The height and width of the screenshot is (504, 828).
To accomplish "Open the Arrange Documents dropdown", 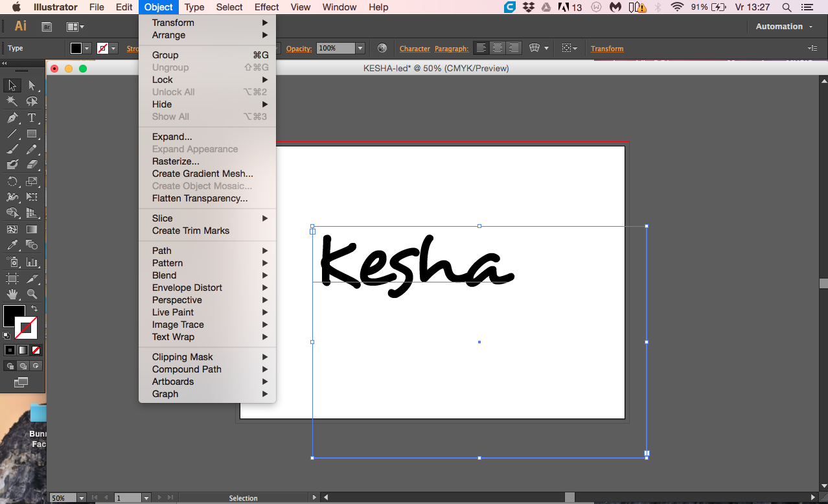I will pyautogui.click(x=75, y=27).
